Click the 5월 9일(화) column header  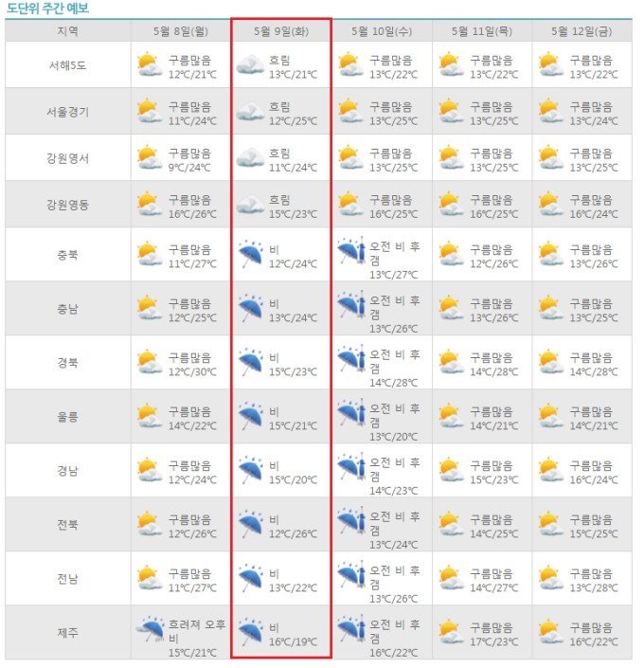click(x=281, y=31)
